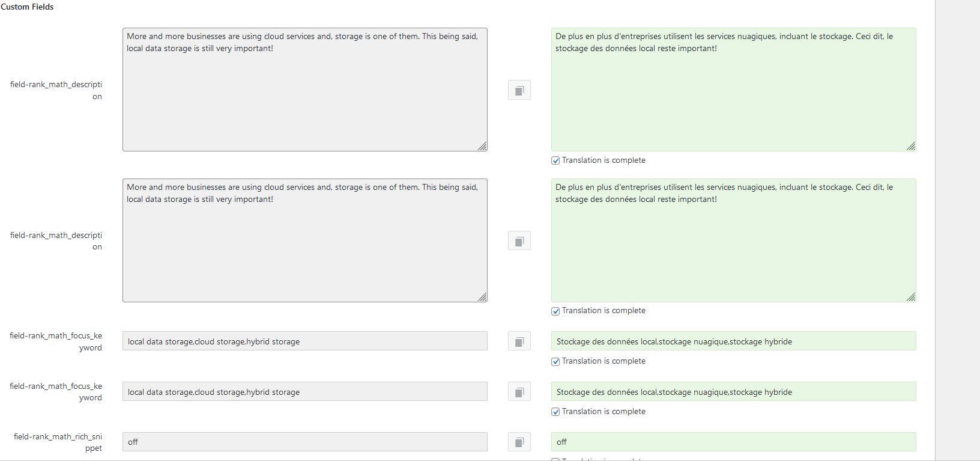Copy original for rank_math_rich_snippet field
Screen dimensions: 980x461
point(519,442)
